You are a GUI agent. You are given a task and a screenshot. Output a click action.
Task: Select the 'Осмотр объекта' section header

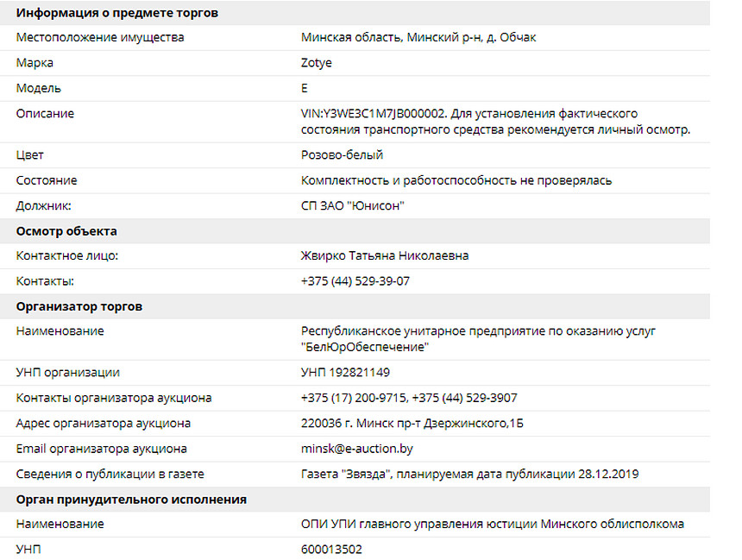66,231
